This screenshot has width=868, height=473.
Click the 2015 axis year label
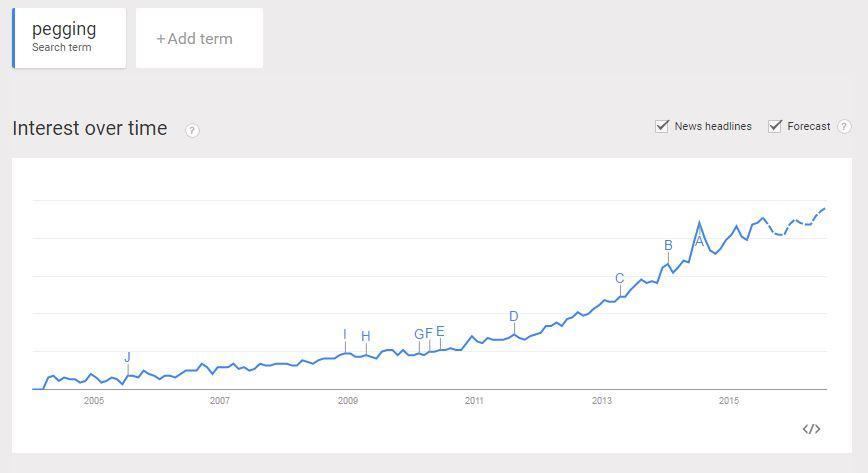(x=729, y=401)
